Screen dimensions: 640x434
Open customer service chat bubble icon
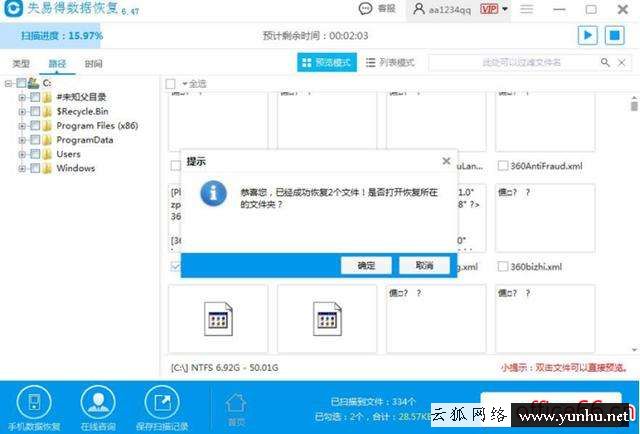365,9
